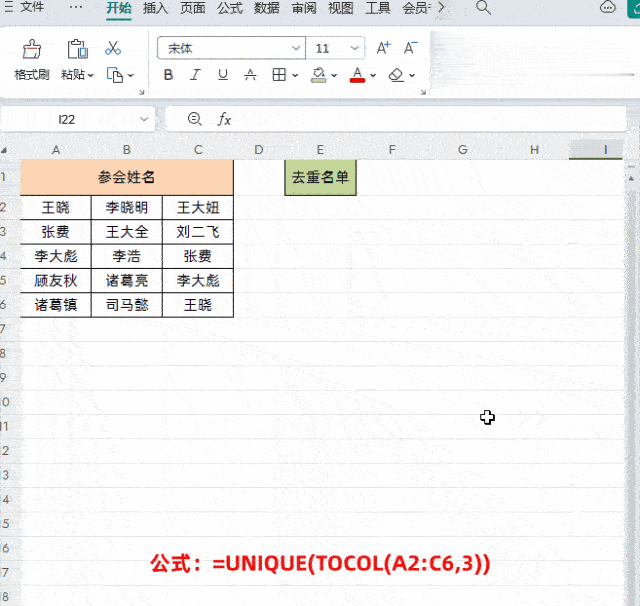
Task: Open the font size dropdown showing 11
Action: (354, 48)
